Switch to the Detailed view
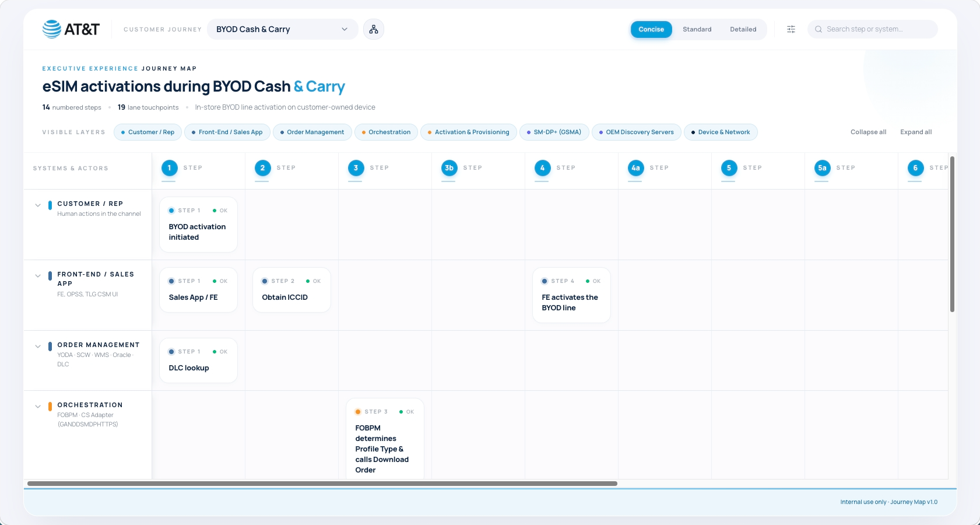Viewport: 980px width, 525px height. click(x=743, y=29)
